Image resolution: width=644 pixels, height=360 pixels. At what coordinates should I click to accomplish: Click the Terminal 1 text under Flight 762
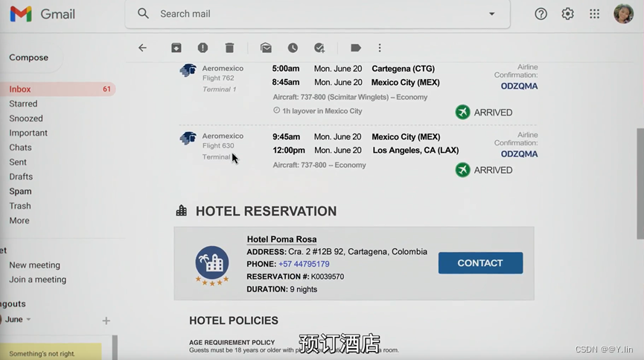220,89
